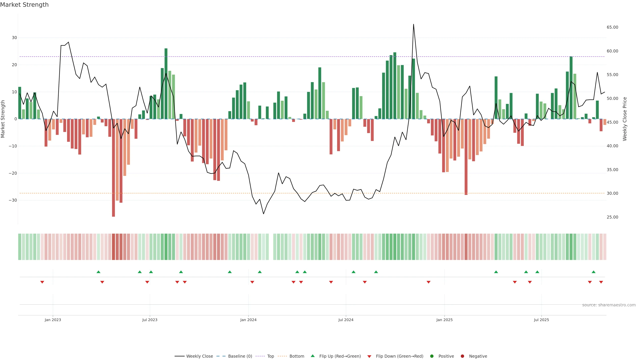
Task: Click the first green flip-up triangle marker
Action: [98, 272]
